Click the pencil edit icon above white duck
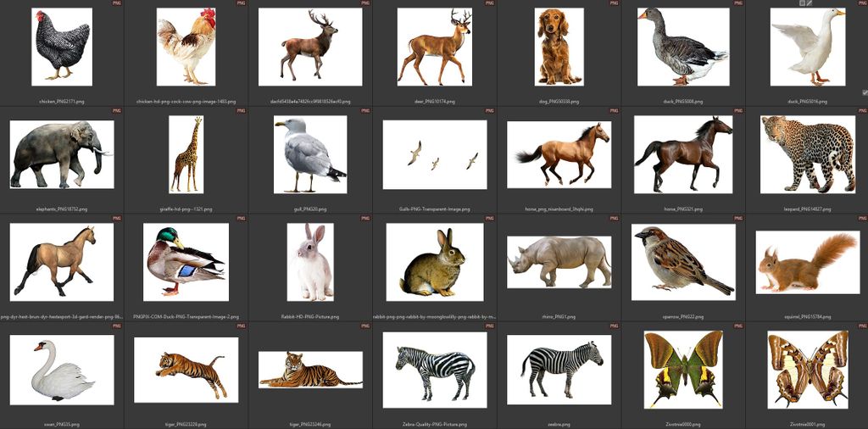This screenshot has width=868, height=429. (x=810, y=3)
